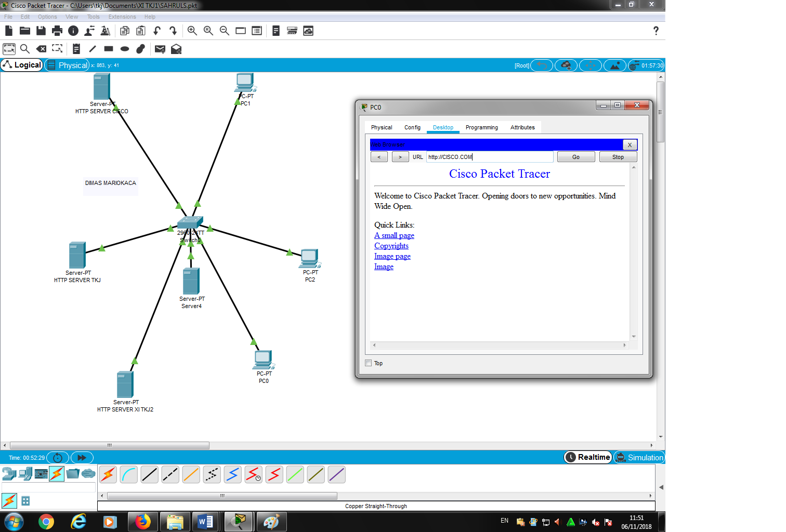Fast forward time with the double-arrow button

(82, 458)
